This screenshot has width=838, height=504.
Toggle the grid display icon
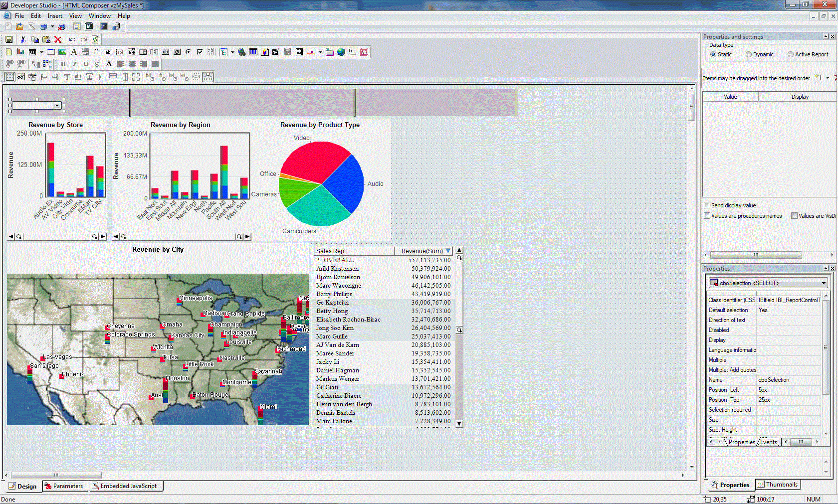pos(9,77)
